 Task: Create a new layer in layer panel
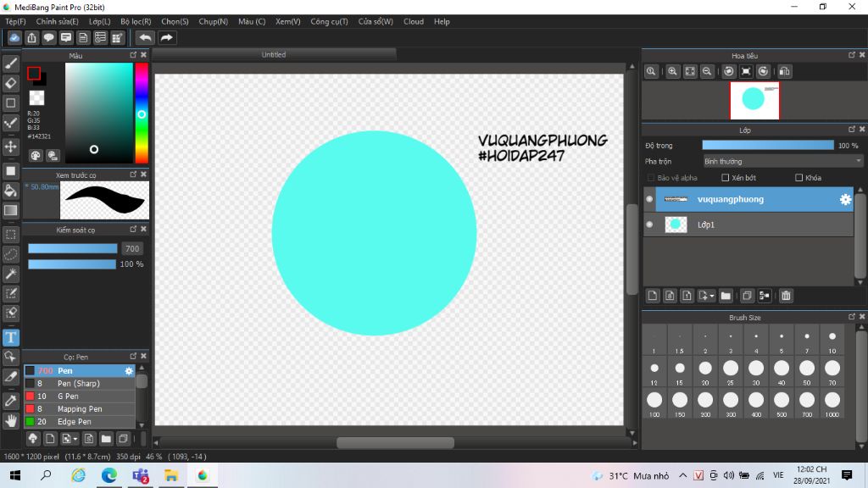click(x=653, y=296)
